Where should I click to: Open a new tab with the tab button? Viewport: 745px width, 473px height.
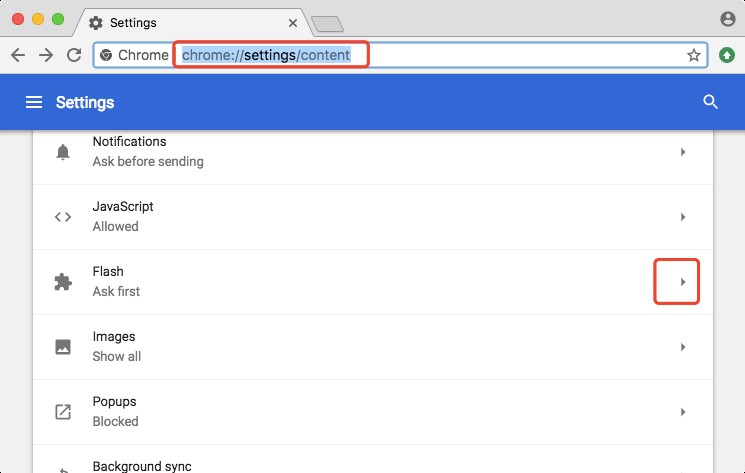click(x=327, y=24)
